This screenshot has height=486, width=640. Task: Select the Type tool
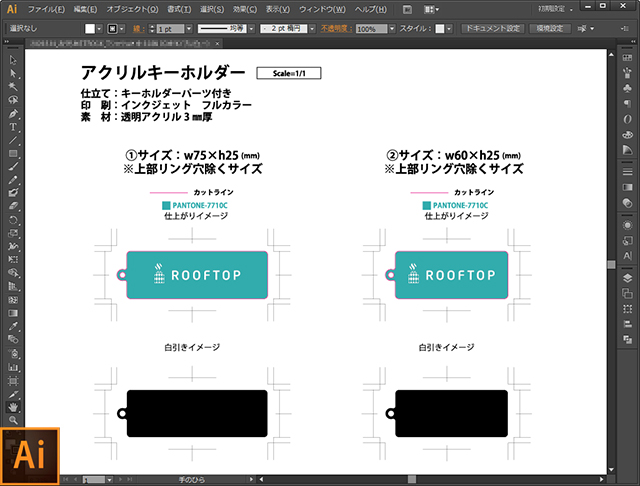point(13,127)
